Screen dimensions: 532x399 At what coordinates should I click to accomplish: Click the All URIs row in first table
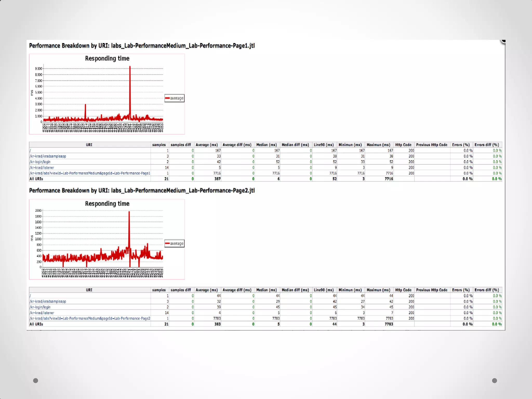36,179
